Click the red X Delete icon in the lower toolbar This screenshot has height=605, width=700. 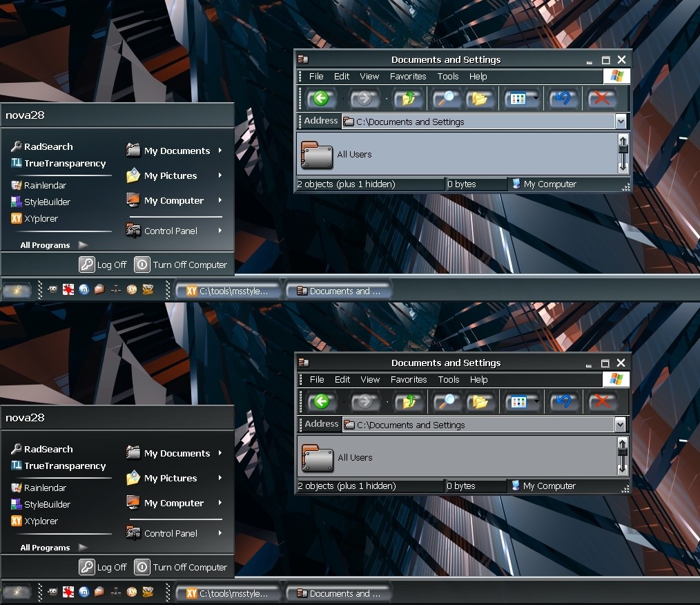602,401
